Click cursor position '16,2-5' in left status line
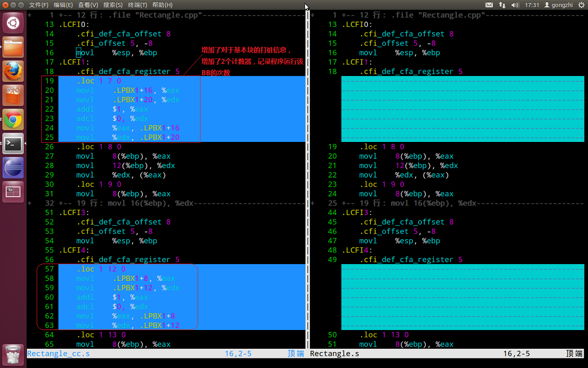 [238, 354]
